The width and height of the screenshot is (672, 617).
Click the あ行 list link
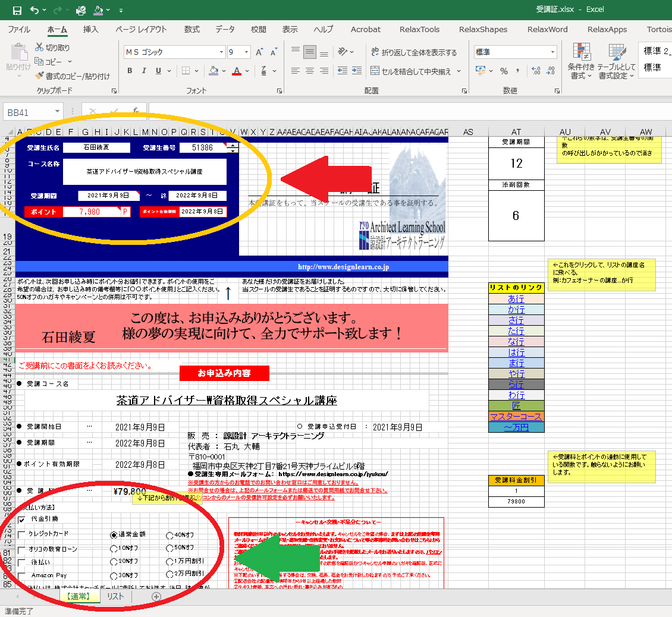[x=516, y=299]
